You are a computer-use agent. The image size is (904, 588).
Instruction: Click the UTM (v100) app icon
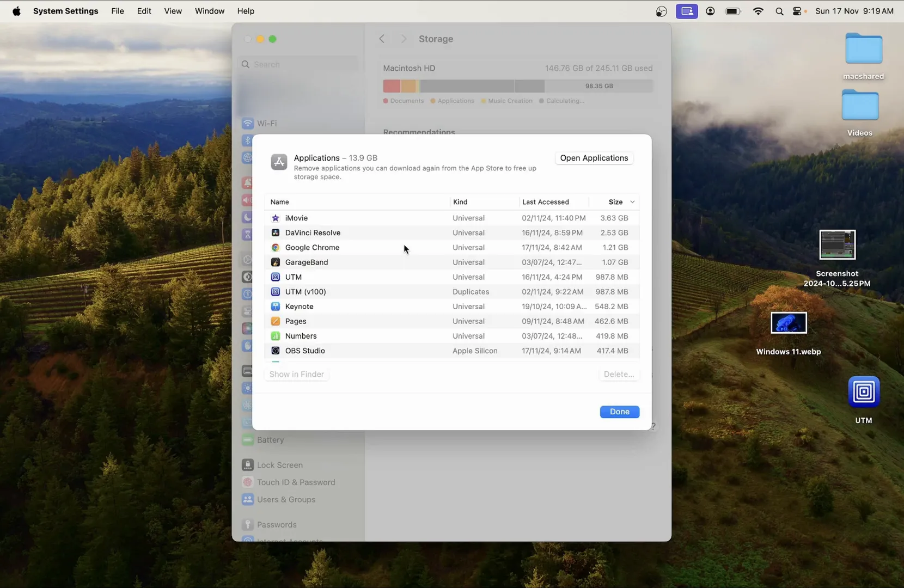tap(276, 291)
